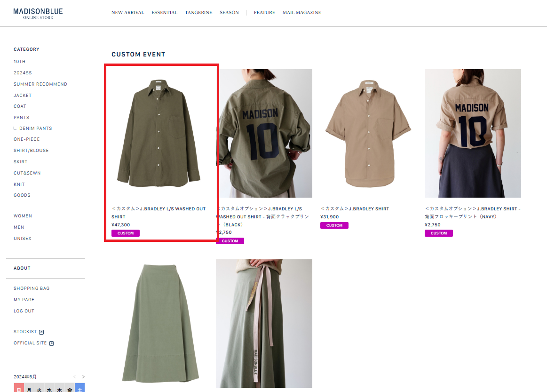The width and height of the screenshot is (547, 392).
Task: Open MAIL MAGAZINE from top navigation
Action: (302, 13)
